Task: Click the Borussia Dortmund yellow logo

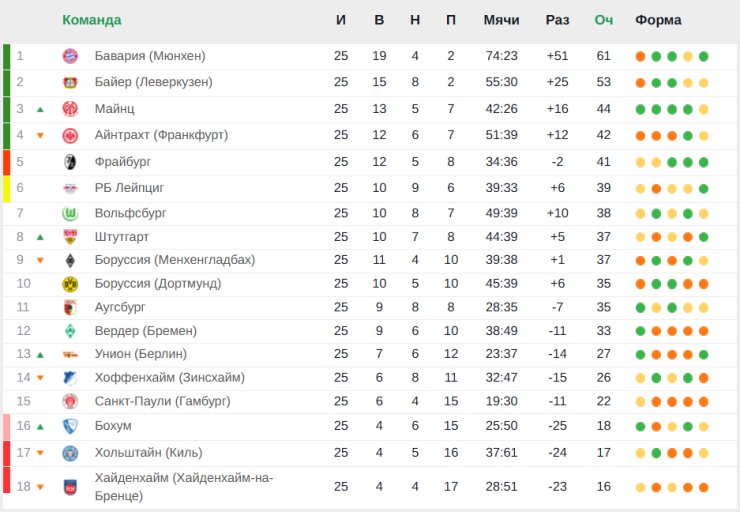Action: pos(70,284)
